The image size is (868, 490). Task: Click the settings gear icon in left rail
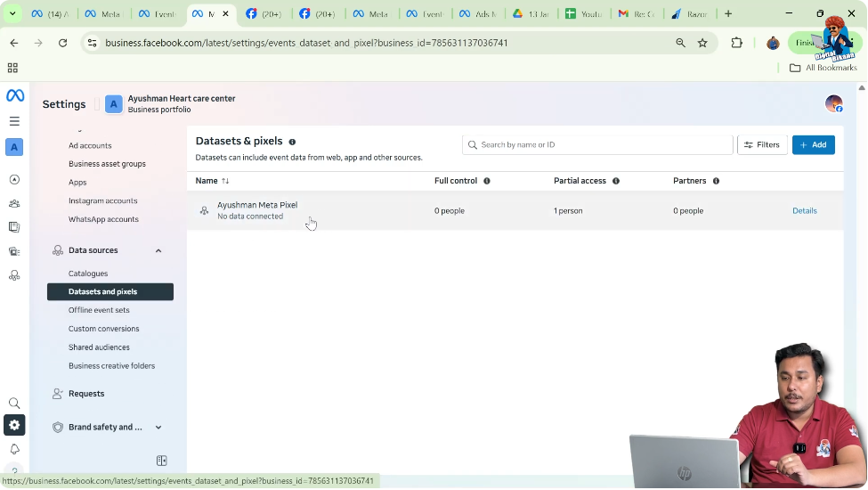14,425
